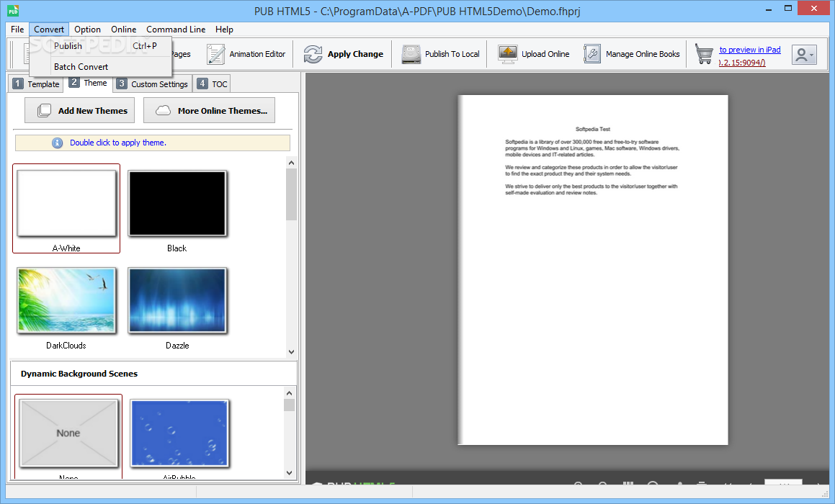Click the background scenes scroll down arrow
Viewport: 835px width, 504px height.
(289, 472)
